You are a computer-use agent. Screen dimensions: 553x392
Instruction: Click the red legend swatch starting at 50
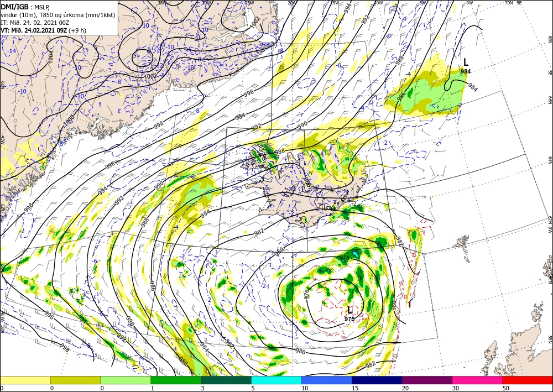tap(528, 380)
